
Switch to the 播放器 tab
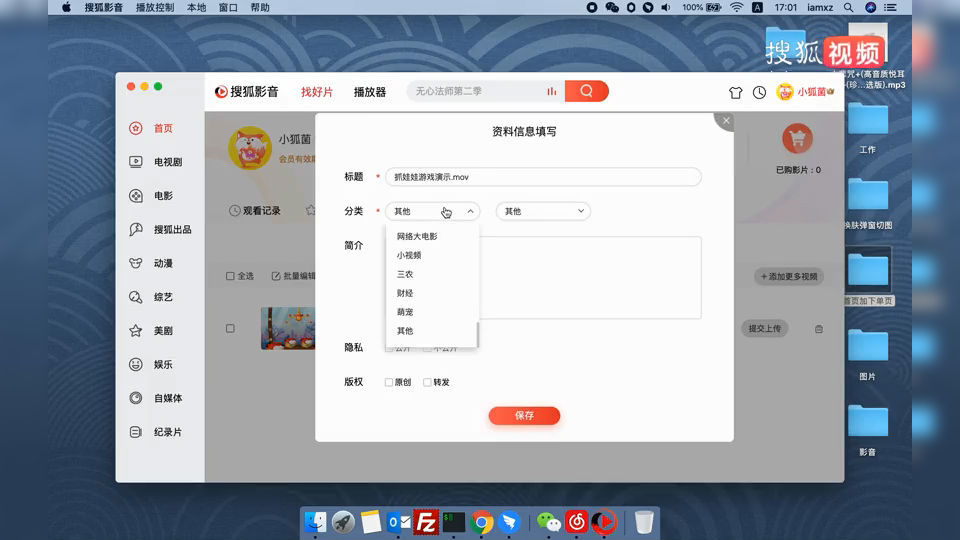tap(369, 92)
